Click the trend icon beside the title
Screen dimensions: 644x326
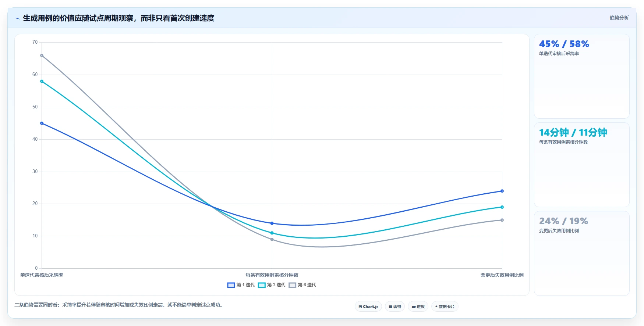(17, 18)
